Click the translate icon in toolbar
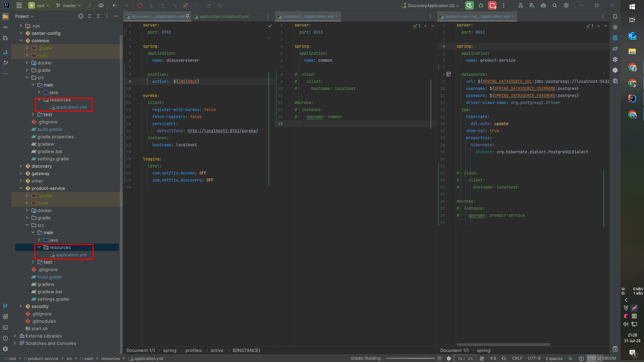The width and height of the screenshot is (644, 362). pyautogui.click(x=532, y=5)
